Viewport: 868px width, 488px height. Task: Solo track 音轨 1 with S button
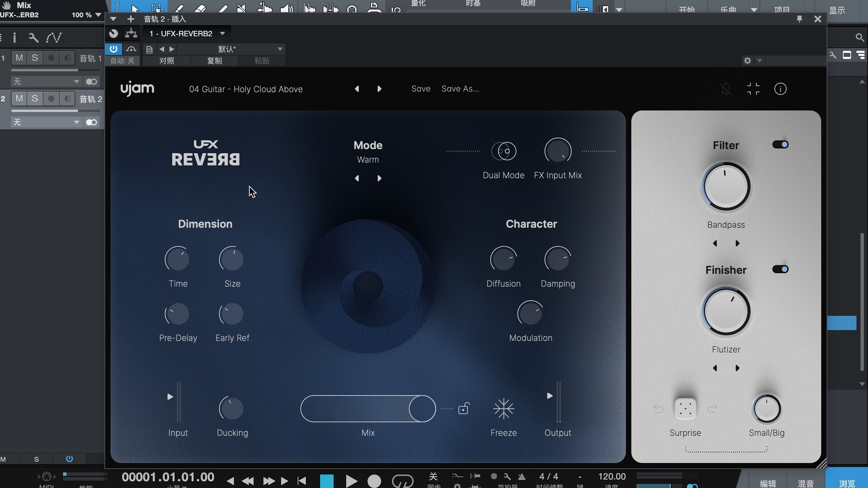pyautogui.click(x=35, y=58)
